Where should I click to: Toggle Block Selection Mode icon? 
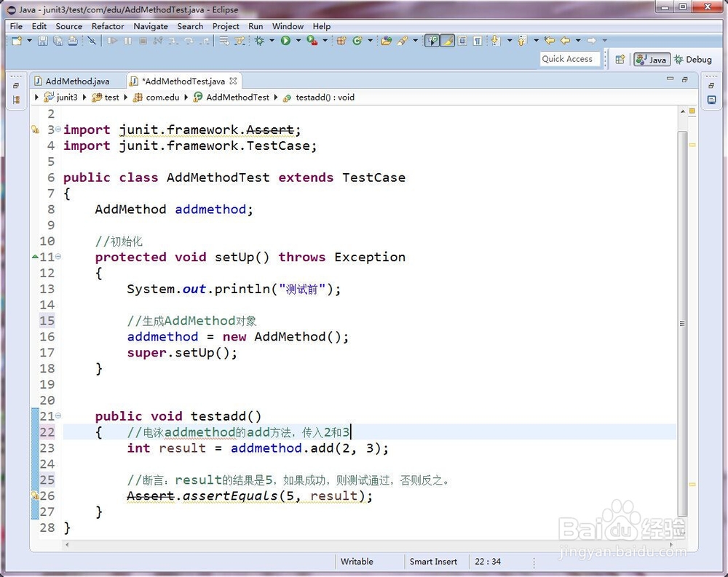462,41
